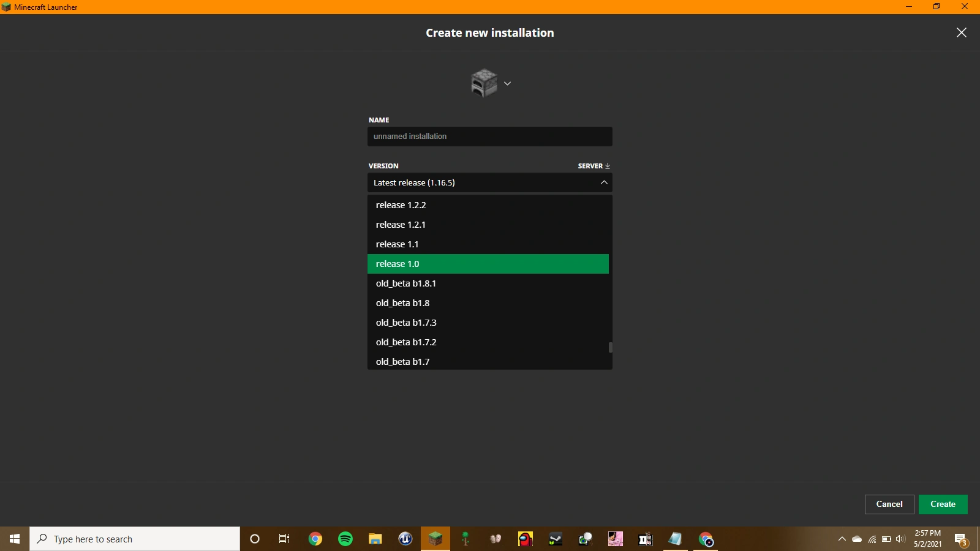Click the green Create button
This screenshot has height=551, width=980.
pyautogui.click(x=943, y=504)
